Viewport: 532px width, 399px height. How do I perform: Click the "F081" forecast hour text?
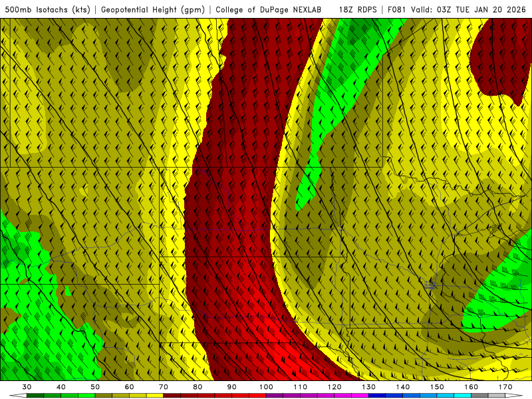tap(396, 9)
